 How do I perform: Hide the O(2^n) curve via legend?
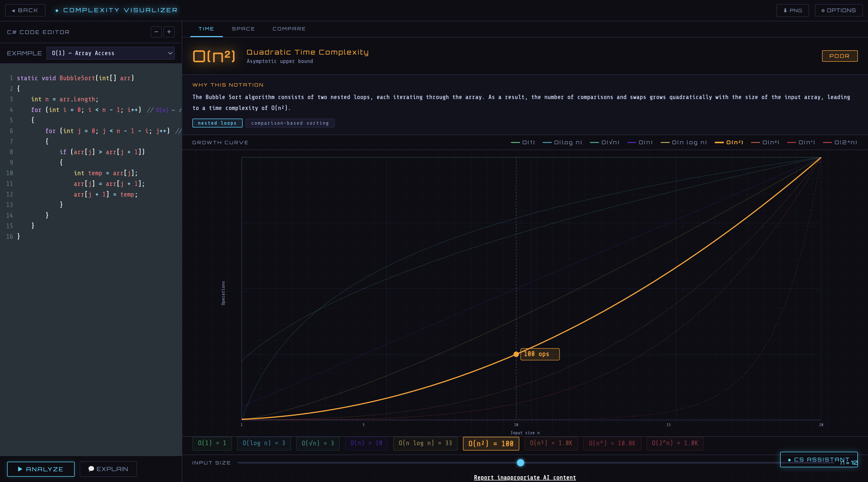pos(841,142)
